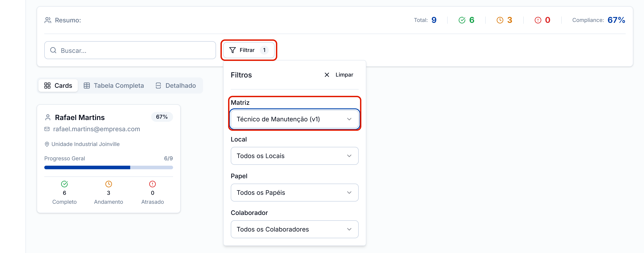The height and width of the screenshot is (253, 644).
Task: Click the Andamento clock icon on card
Action: tap(108, 184)
